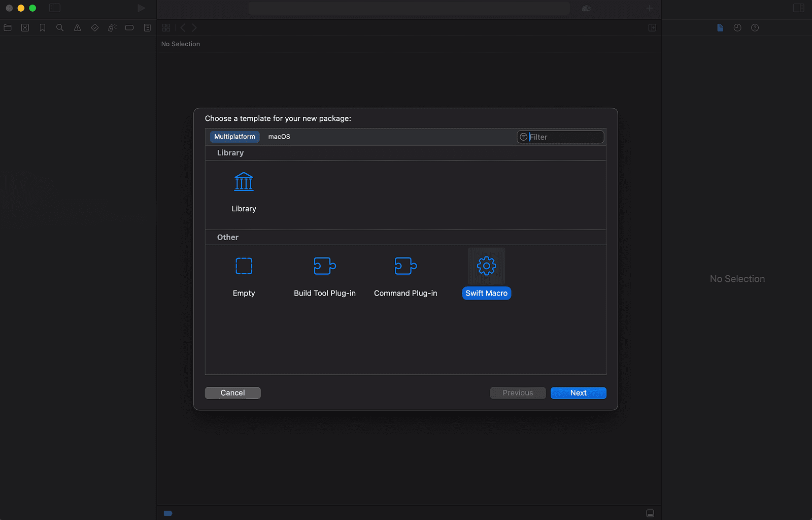Select the File inspector document icon

pos(720,27)
